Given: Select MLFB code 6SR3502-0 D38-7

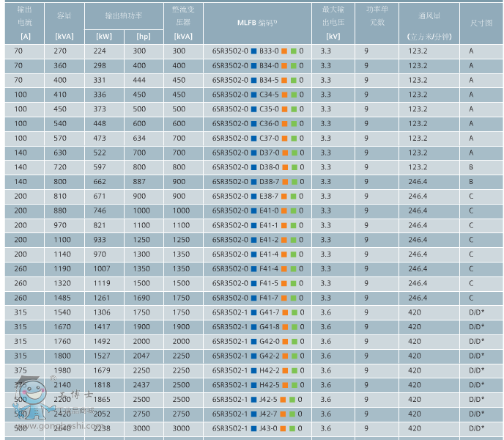Looking at the screenshot, I should [x=258, y=182].
